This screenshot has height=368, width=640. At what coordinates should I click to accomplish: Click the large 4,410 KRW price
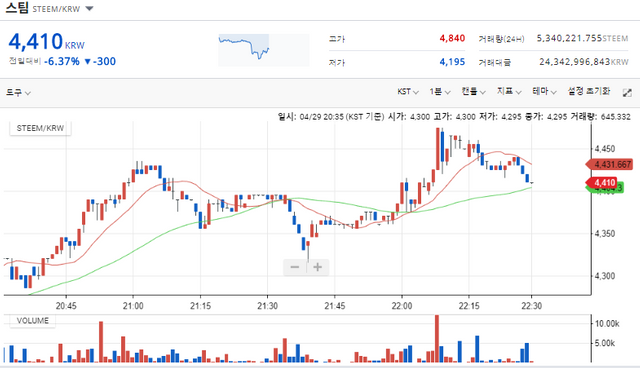coord(47,42)
